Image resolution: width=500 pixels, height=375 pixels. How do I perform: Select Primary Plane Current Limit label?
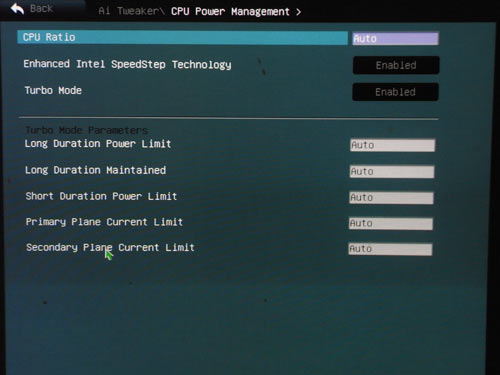click(x=104, y=222)
